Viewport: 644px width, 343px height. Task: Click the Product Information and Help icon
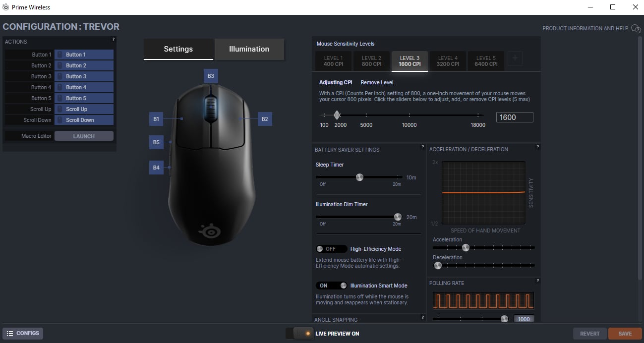[636, 29]
